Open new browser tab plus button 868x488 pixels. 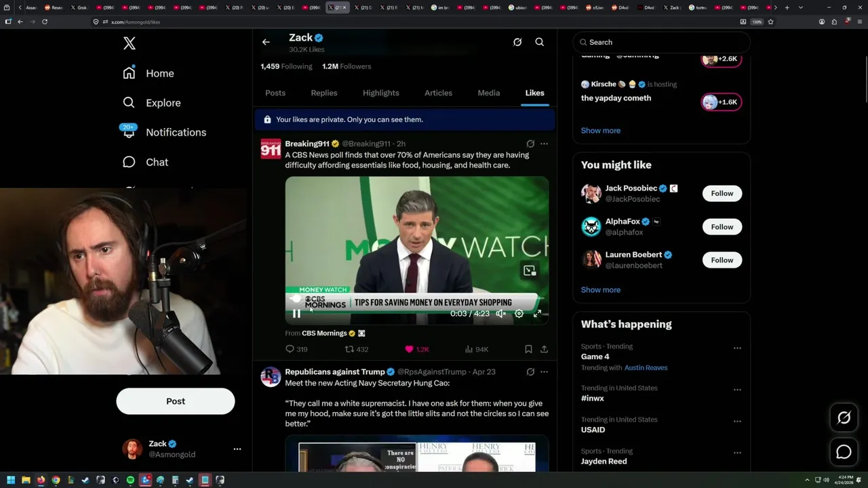tap(787, 7)
